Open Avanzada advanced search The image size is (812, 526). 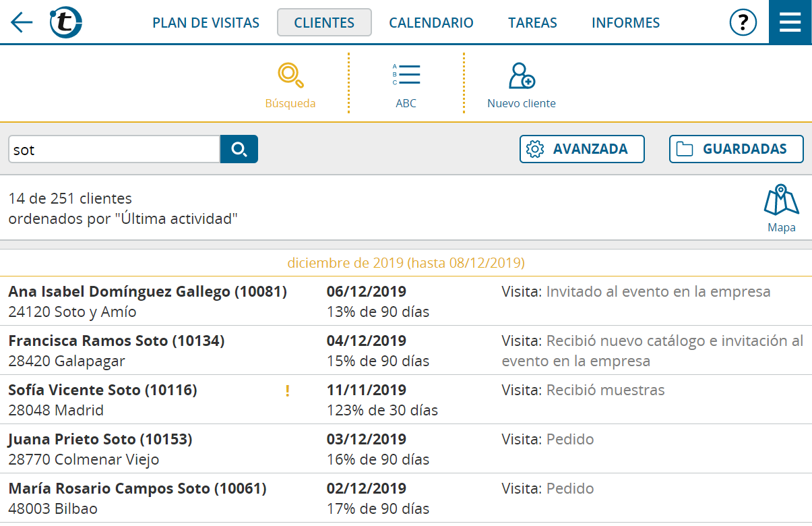(582, 149)
